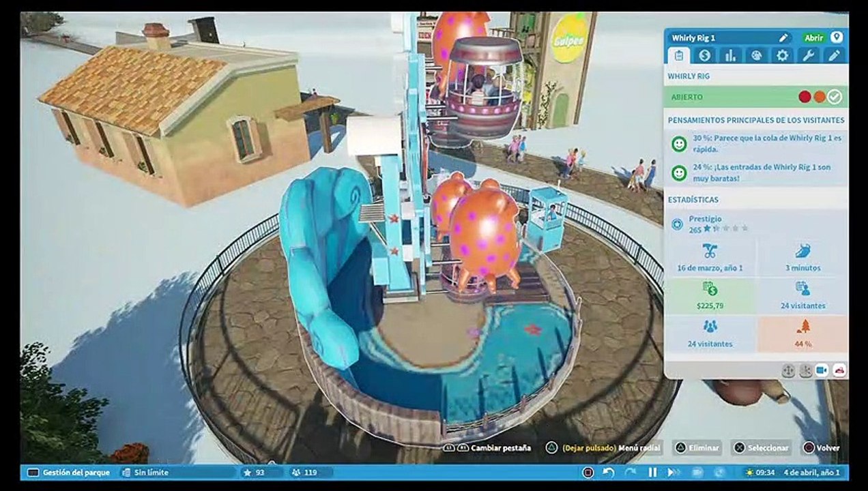Click the Seleccionar button hint
The width and height of the screenshot is (868, 491).
click(760, 448)
